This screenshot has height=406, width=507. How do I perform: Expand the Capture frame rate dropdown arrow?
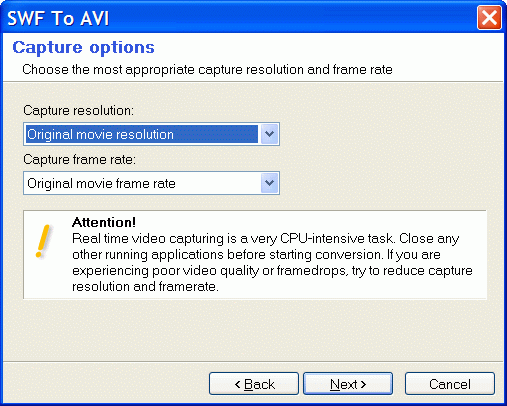[269, 183]
